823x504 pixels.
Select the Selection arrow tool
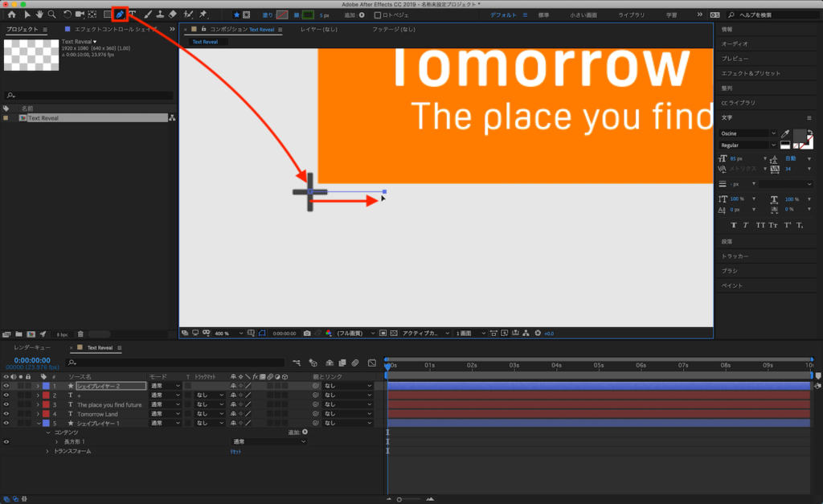pos(27,14)
